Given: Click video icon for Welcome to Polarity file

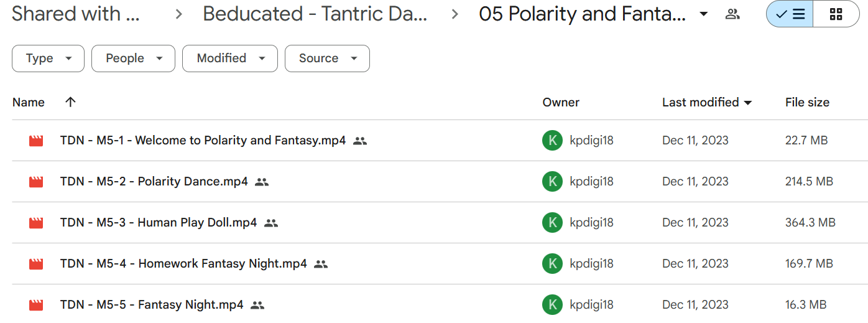Looking at the screenshot, I should coord(36,141).
